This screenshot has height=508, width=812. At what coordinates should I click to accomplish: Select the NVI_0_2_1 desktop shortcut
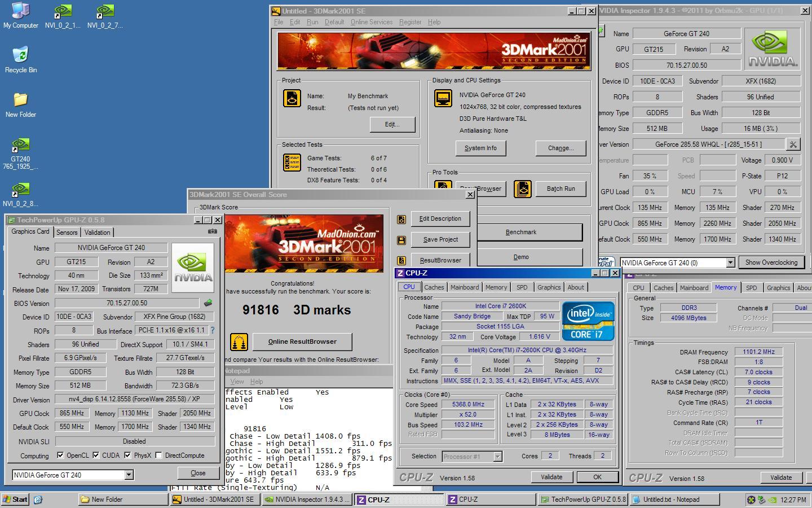63,16
